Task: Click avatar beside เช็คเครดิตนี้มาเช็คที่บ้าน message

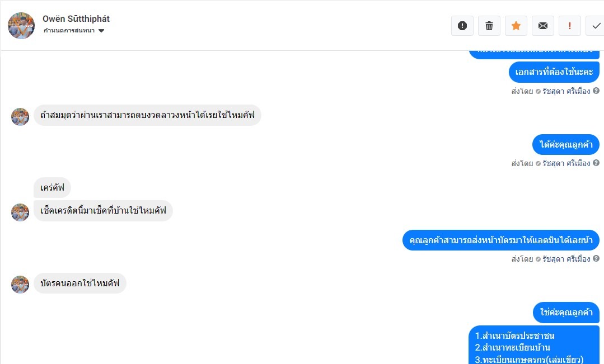Action: (x=20, y=212)
